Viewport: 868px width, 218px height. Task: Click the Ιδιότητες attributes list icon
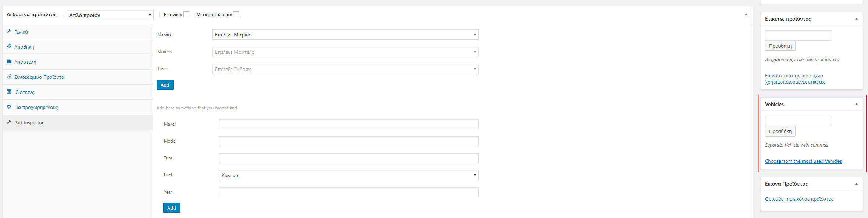(x=9, y=92)
